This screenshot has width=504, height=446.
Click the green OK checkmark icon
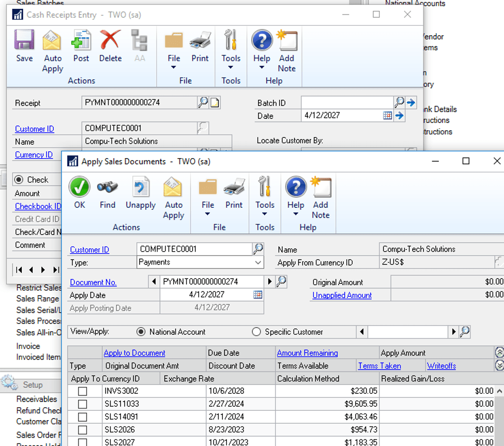click(79, 188)
